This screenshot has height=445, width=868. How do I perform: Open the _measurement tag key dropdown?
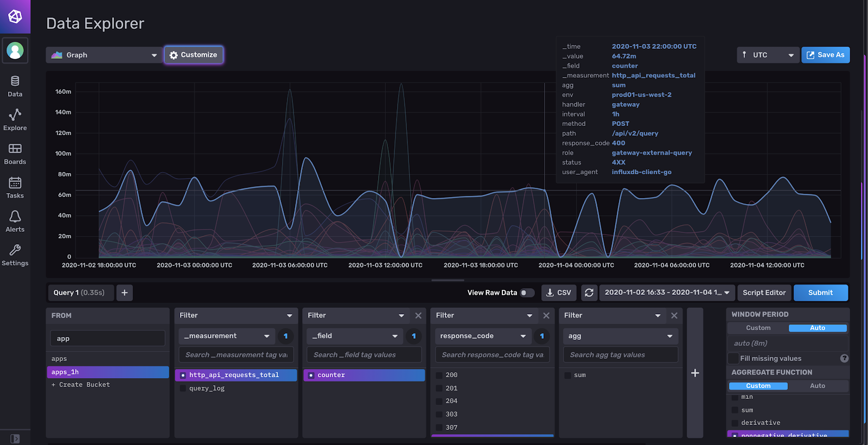(227, 336)
